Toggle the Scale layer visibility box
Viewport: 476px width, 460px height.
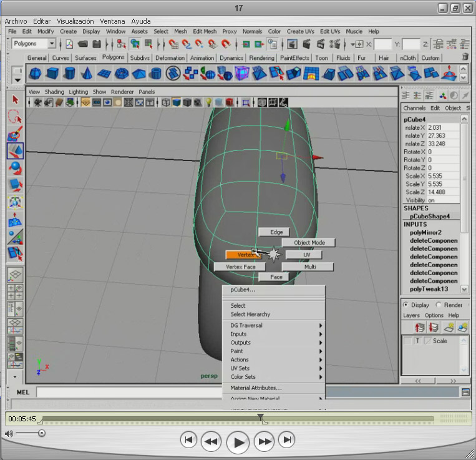point(407,341)
